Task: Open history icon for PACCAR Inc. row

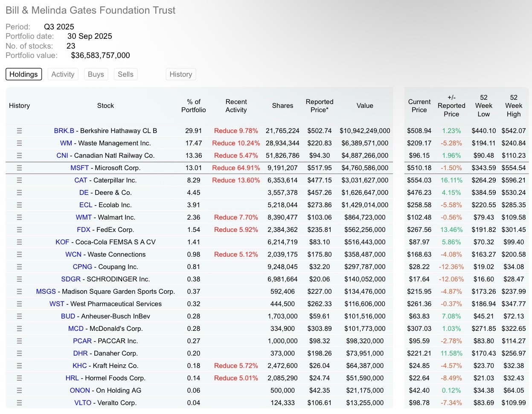Action: pos(19,341)
